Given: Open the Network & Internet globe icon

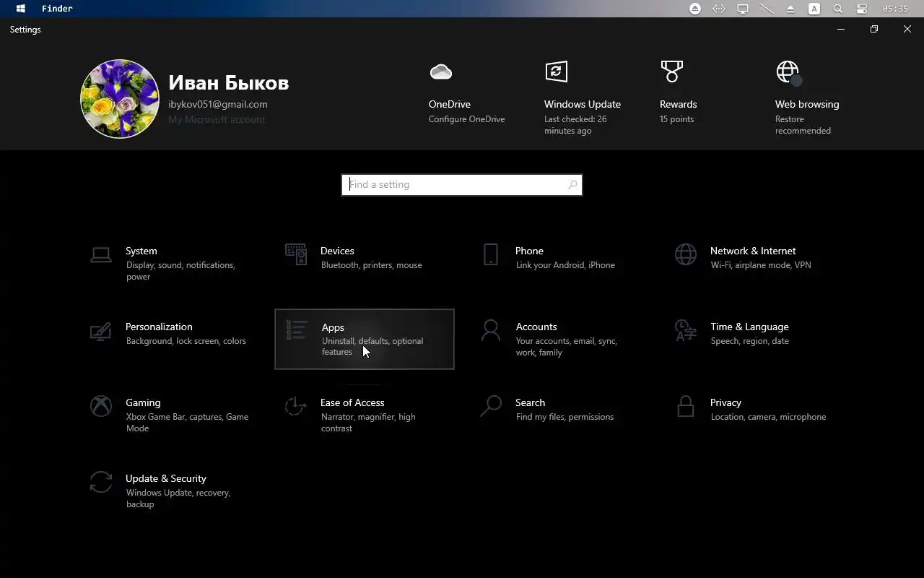Looking at the screenshot, I should pyautogui.click(x=686, y=254).
